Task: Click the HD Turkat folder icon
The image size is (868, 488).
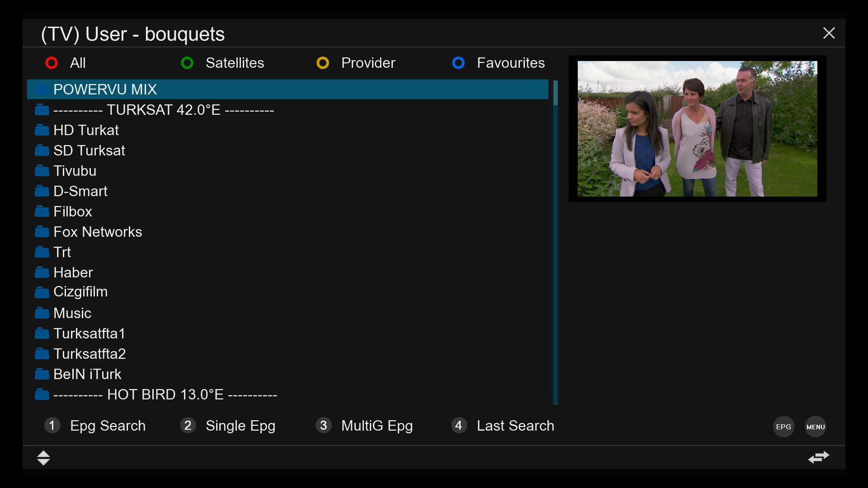Action: 42,130
